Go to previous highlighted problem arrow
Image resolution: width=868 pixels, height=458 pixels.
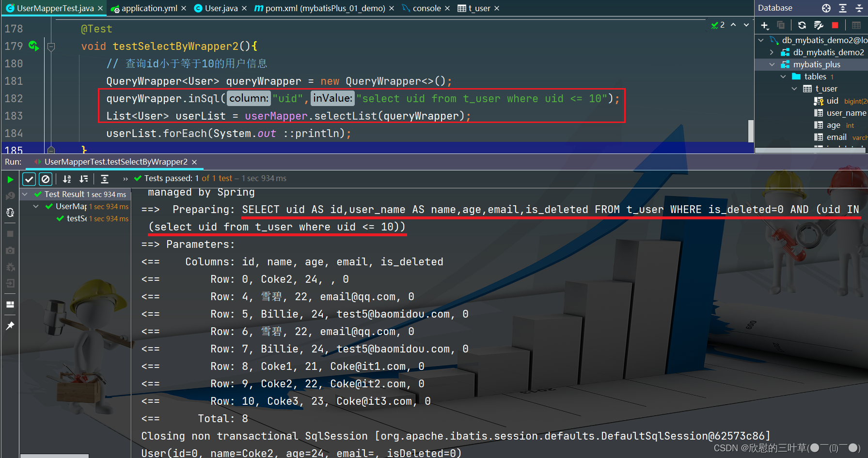pyautogui.click(x=733, y=25)
